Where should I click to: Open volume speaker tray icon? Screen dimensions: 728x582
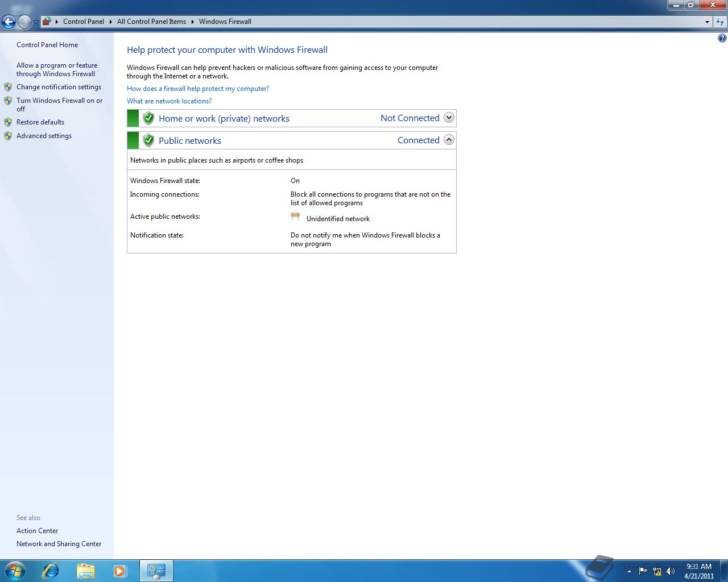671,571
